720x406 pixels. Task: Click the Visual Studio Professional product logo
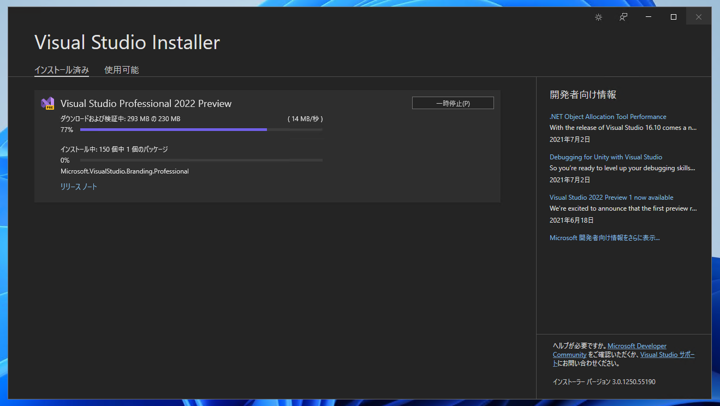coord(47,103)
